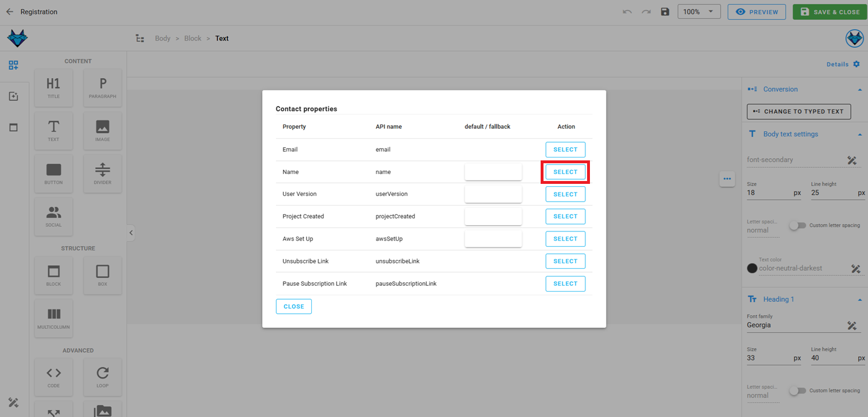
Task: Enable Custom letter spacing for body text
Action: [798, 226]
